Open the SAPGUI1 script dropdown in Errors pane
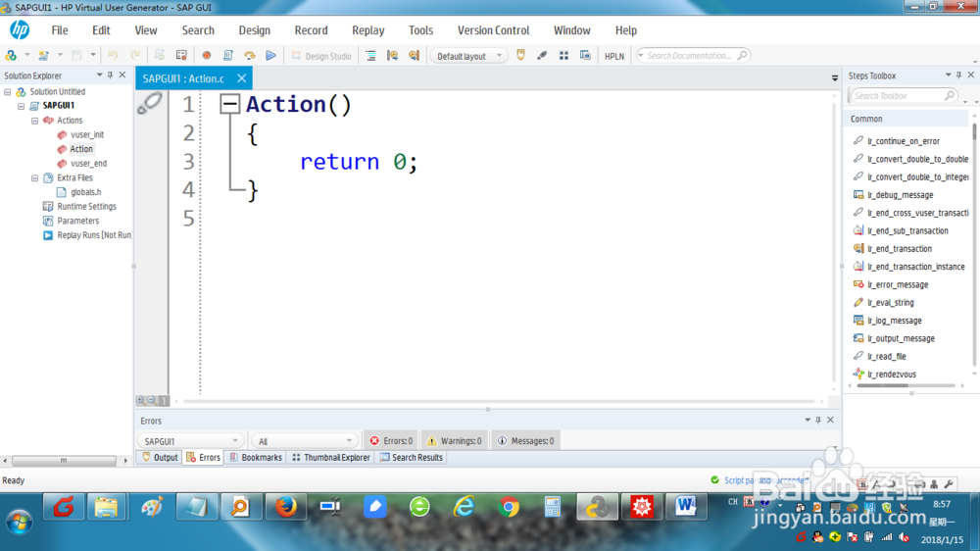The height and width of the screenshot is (551, 980). tap(189, 441)
